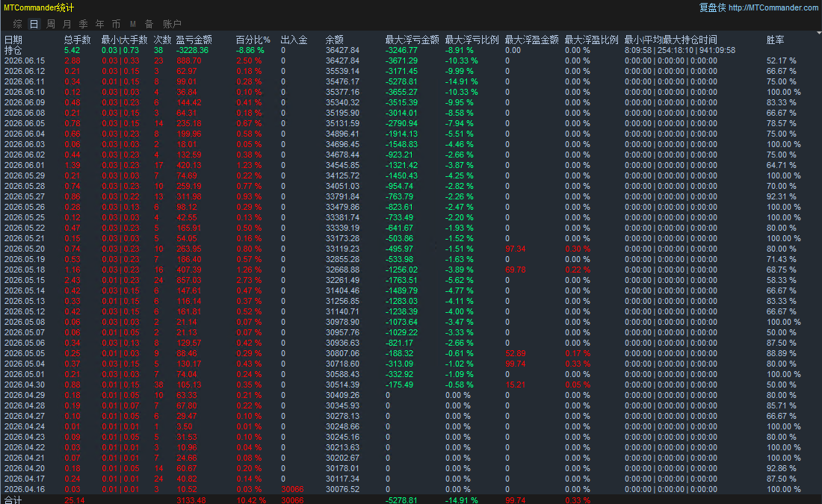Click win rate 92.31 %

click(x=781, y=196)
